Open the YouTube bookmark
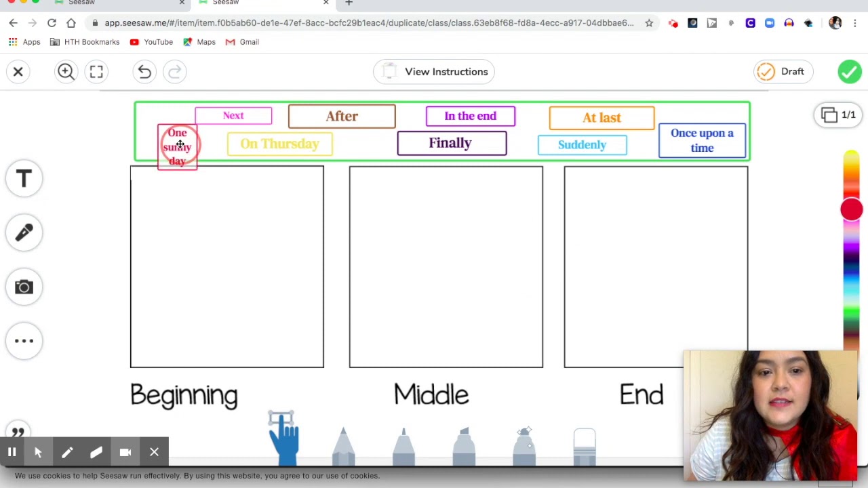This screenshot has height=488, width=868. click(x=151, y=42)
